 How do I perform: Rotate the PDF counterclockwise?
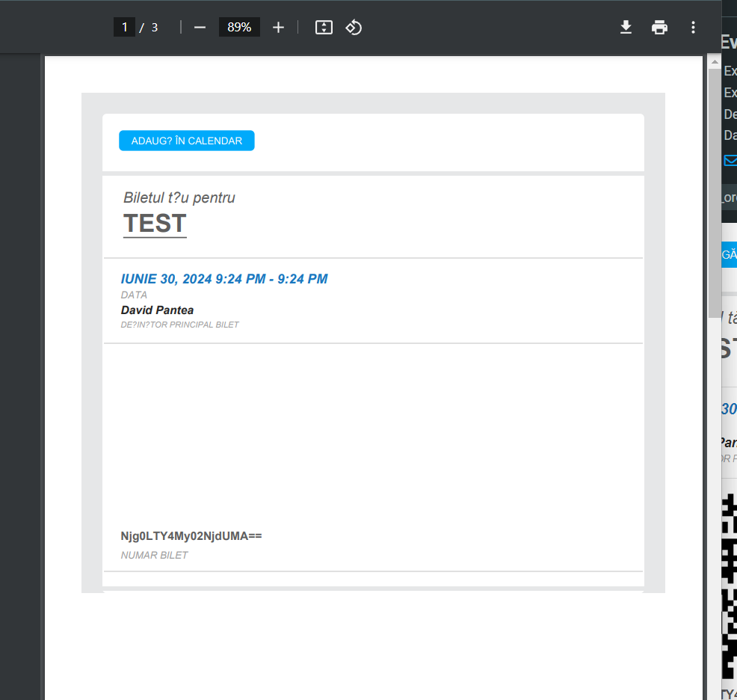coord(354,27)
